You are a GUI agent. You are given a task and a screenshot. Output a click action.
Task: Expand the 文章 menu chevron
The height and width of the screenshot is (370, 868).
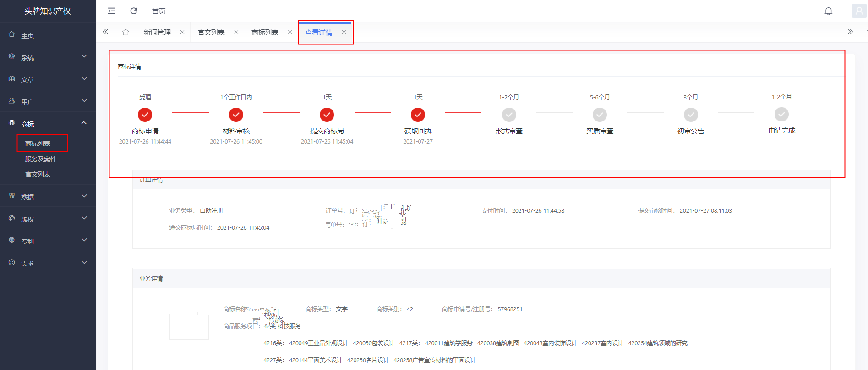(84, 78)
